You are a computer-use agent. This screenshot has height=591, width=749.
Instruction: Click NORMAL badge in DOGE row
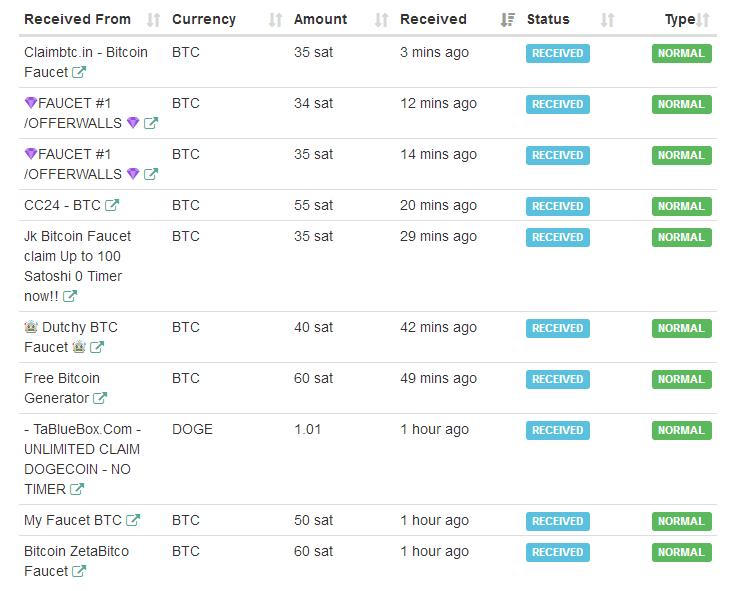[681, 430]
